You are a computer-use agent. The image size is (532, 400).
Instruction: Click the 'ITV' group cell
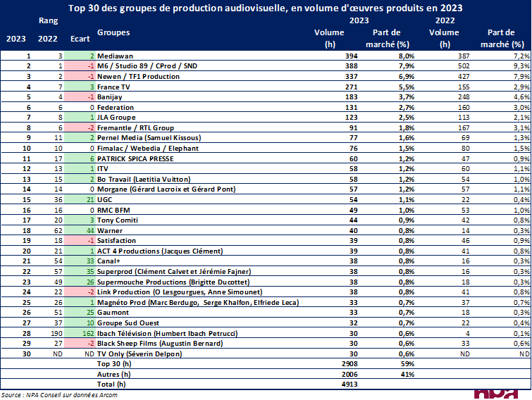coord(102,168)
